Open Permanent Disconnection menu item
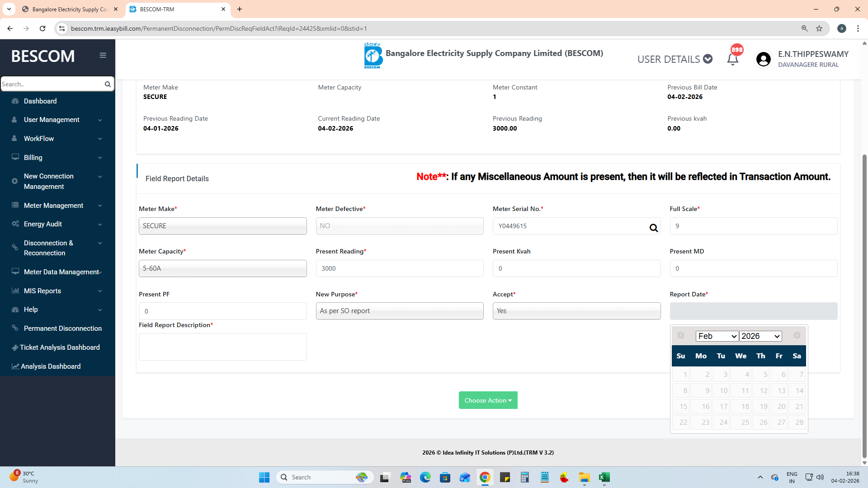 click(x=62, y=328)
